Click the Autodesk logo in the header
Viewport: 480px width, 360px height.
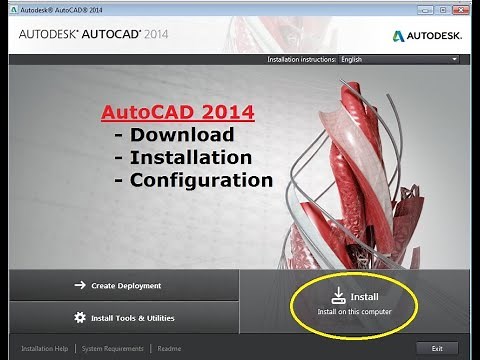pyautogui.click(x=427, y=36)
